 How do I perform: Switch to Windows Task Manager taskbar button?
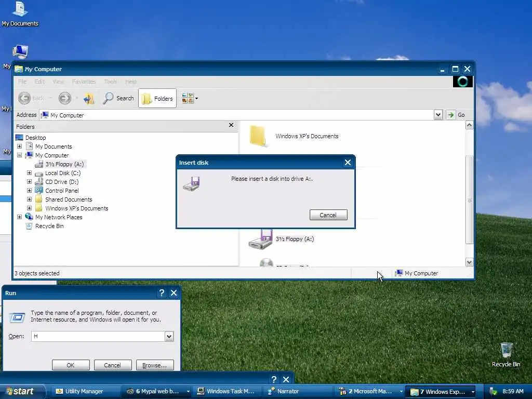point(227,391)
